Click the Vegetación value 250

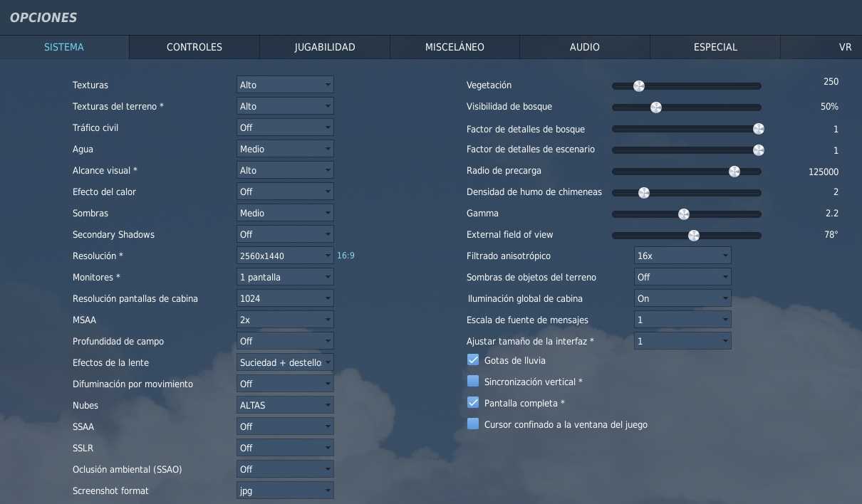tap(831, 82)
